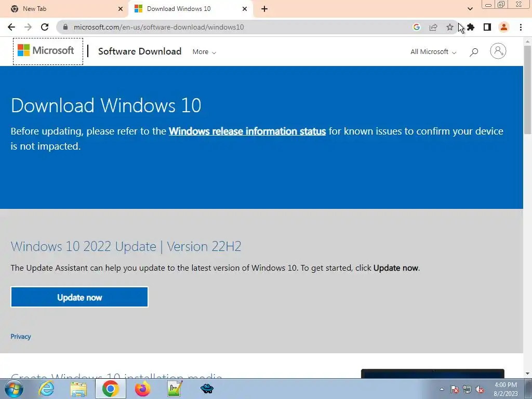Open the Privacy link

pyautogui.click(x=21, y=336)
